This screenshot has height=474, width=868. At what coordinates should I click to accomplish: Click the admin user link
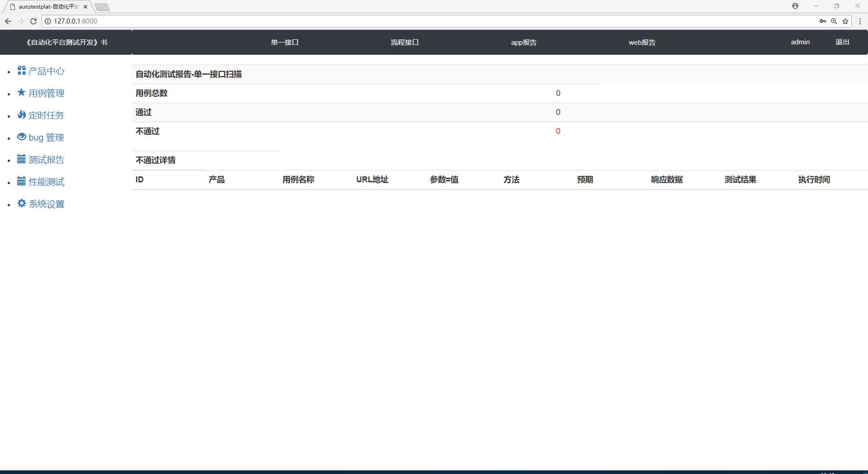point(800,42)
